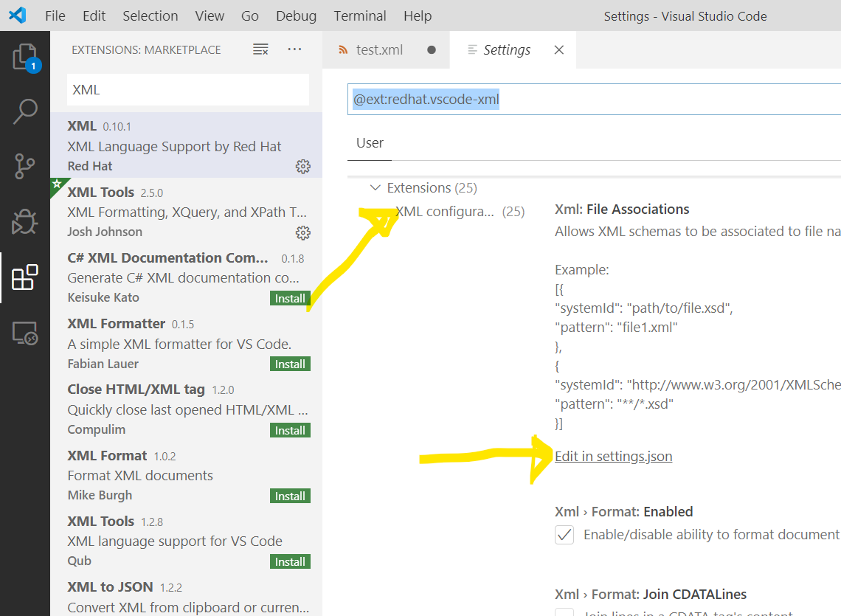The height and width of the screenshot is (616, 841).
Task: Click settings search field @ext:redhat.vscode-xml
Action: point(595,100)
